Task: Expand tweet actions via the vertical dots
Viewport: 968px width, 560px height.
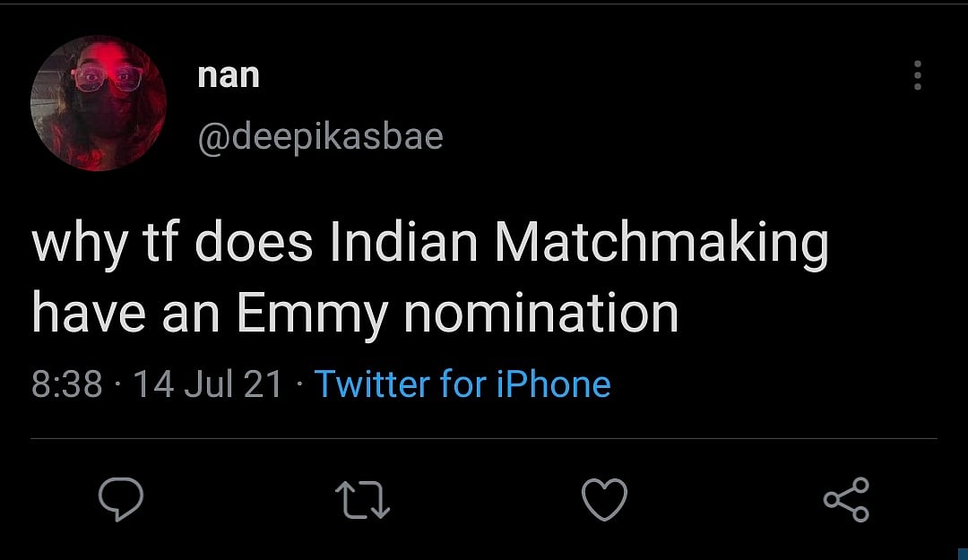Action: click(917, 77)
